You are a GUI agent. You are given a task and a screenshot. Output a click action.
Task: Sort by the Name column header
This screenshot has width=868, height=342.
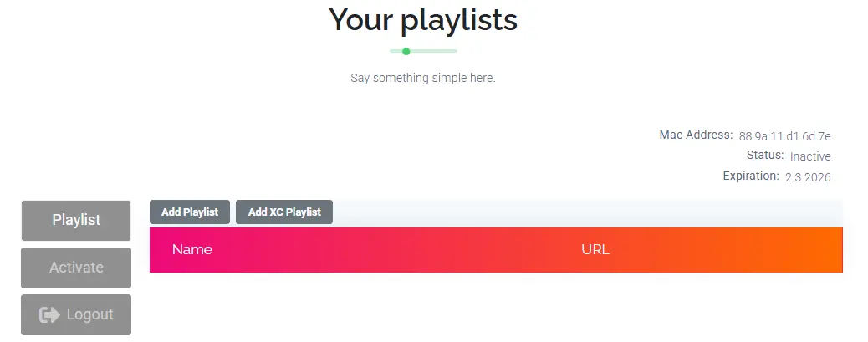[192, 249]
